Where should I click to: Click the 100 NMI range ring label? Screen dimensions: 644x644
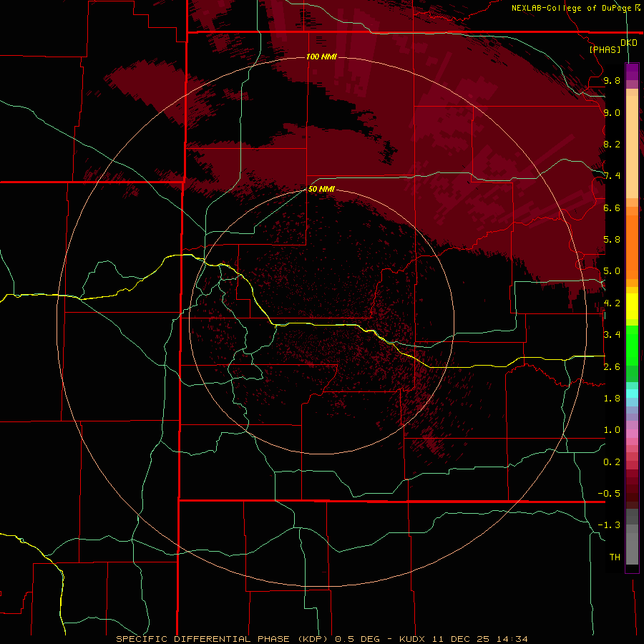tap(321, 57)
